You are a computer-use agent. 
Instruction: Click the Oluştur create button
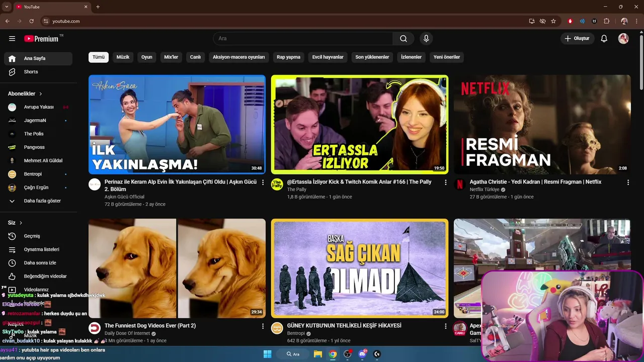click(x=578, y=39)
